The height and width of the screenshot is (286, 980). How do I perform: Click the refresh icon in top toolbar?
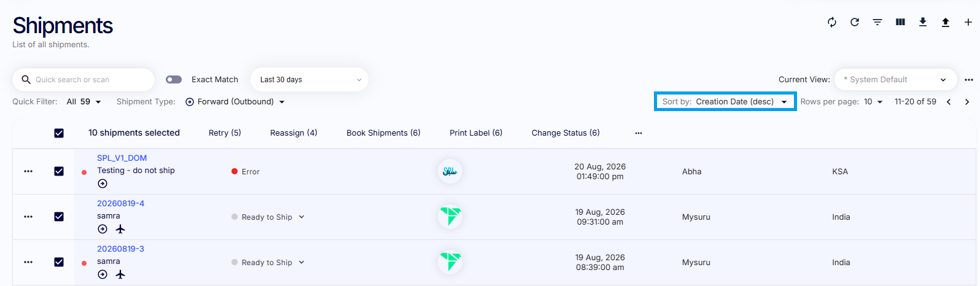point(855,22)
